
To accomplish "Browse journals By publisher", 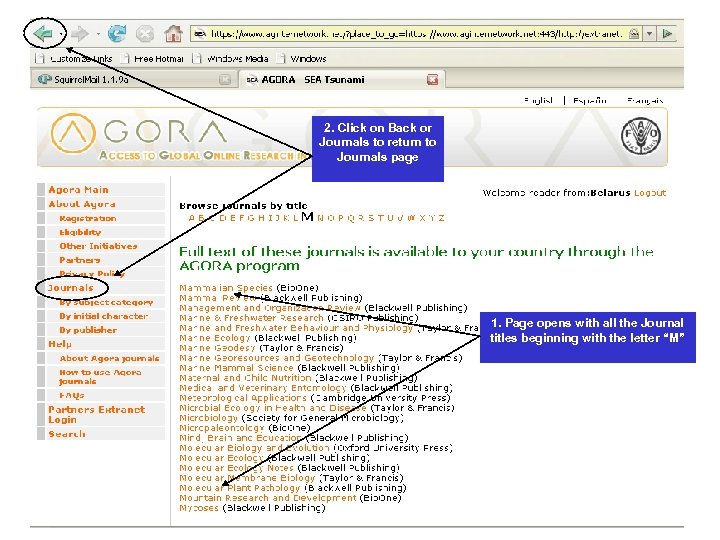I will 88,330.
